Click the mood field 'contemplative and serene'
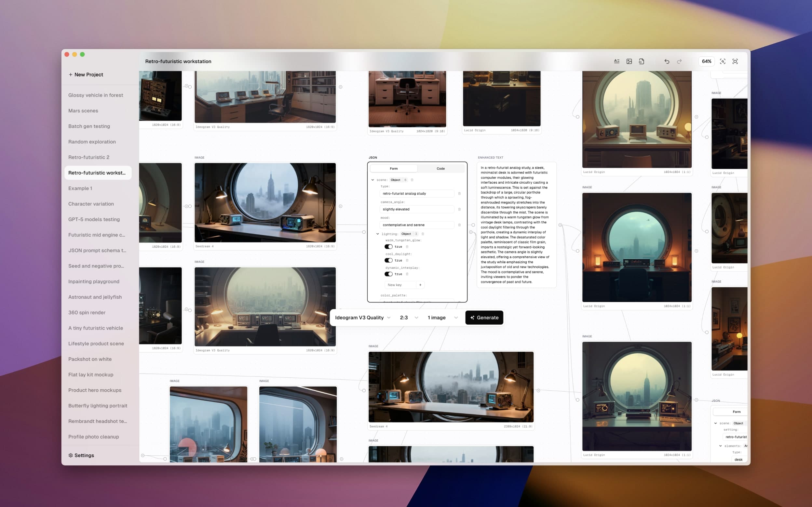This screenshot has width=812, height=507. click(x=416, y=225)
